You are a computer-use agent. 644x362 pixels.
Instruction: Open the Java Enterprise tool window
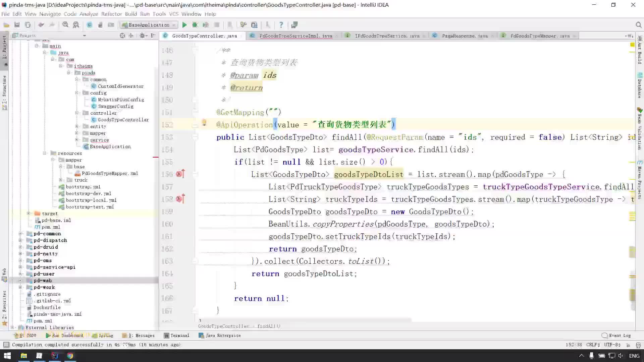point(220,336)
